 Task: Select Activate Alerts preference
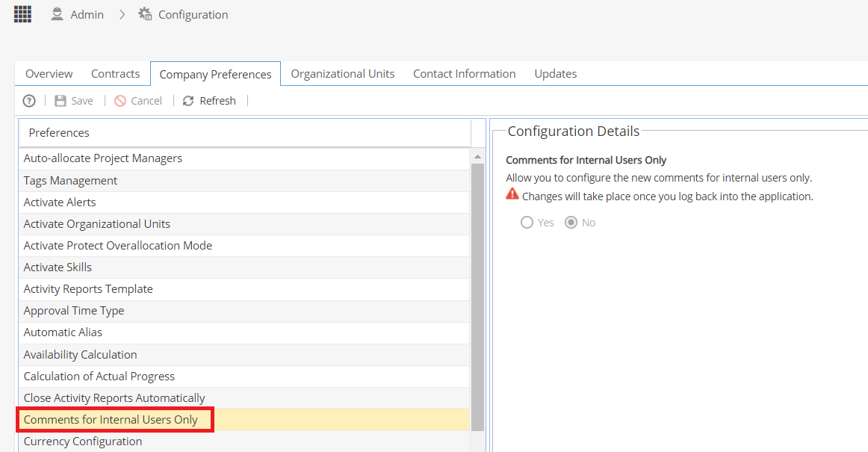tap(244, 202)
